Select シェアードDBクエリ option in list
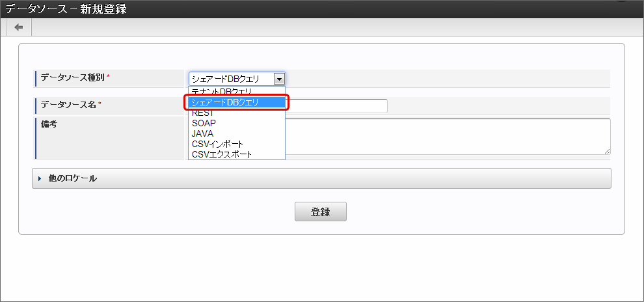The width and height of the screenshot is (644, 302). 237,103
